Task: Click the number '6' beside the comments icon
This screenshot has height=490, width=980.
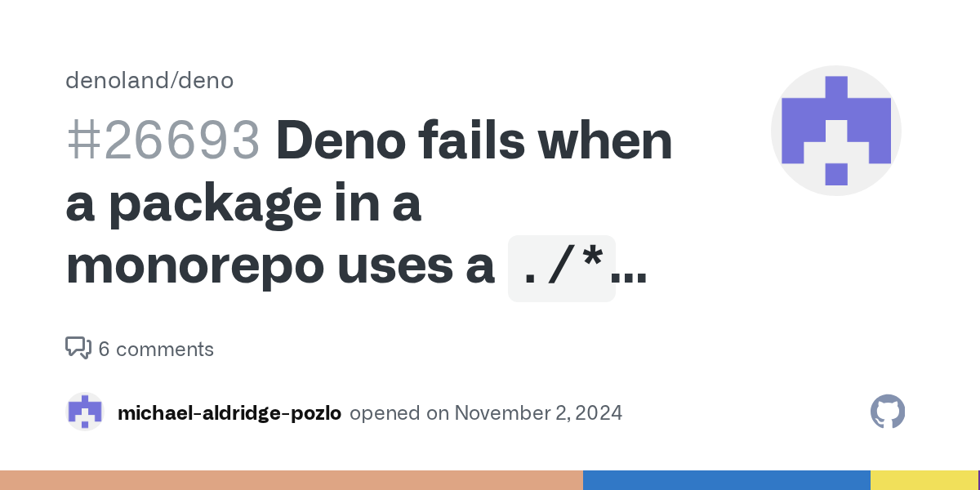Action: [x=104, y=350]
